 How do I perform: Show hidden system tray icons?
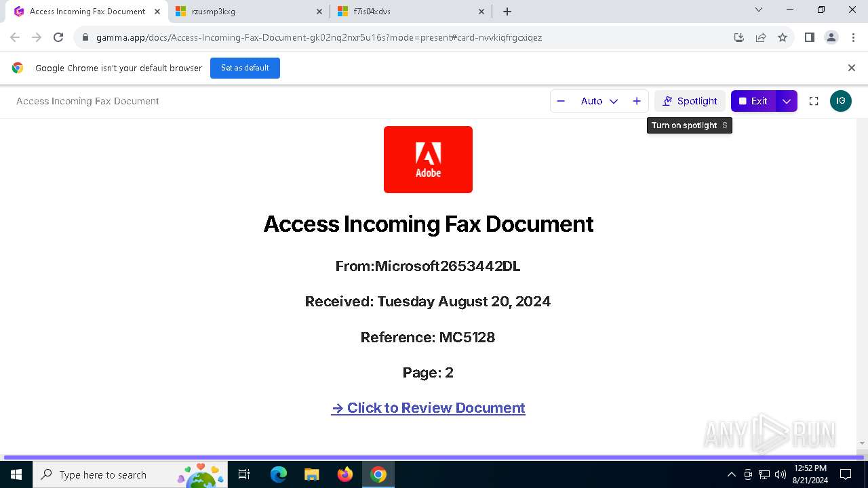tap(731, 474)
